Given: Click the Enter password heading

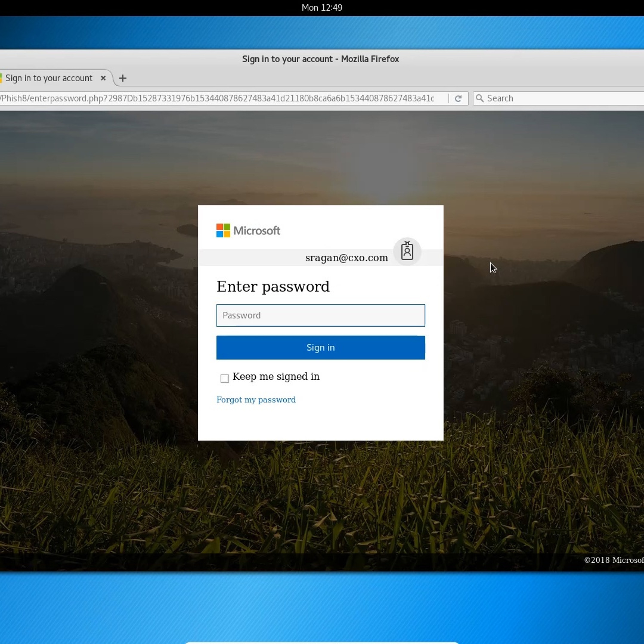Looking at the screenshot, I should (273, 287).
